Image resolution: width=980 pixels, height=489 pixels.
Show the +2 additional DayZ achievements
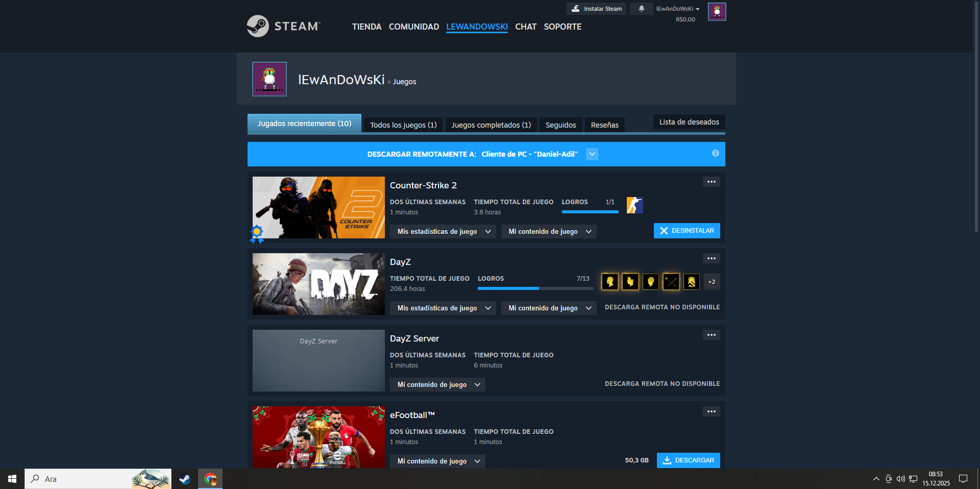[712, 282]
